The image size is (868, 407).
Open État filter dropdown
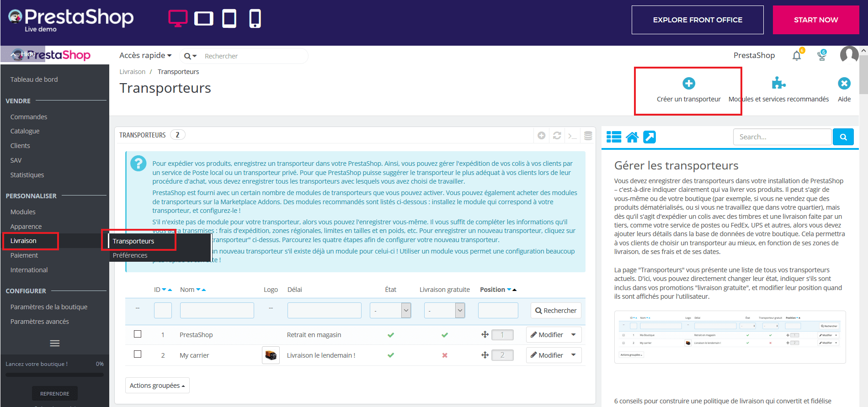click(390, 311)
